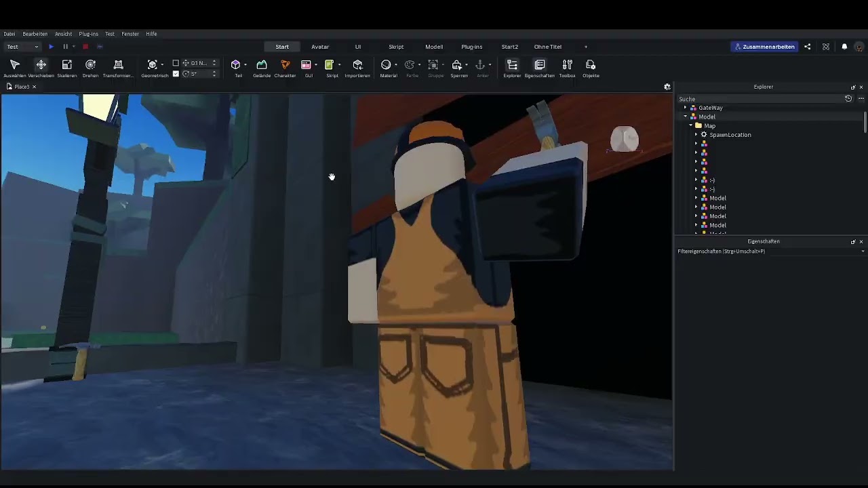Stop the playtest with the red stop button
868x488 pixels.
(x=85, y=47)
